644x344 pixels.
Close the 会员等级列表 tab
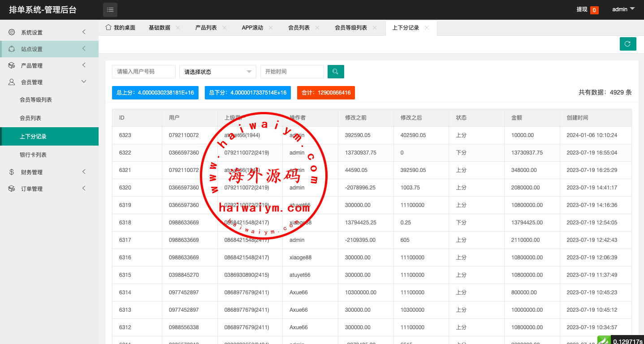pos(375,28)
